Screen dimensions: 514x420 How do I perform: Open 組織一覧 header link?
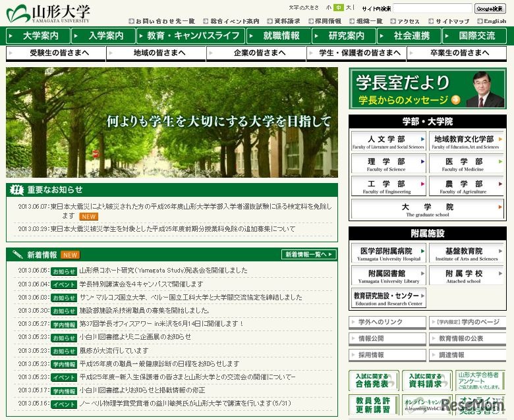point(366,21)
